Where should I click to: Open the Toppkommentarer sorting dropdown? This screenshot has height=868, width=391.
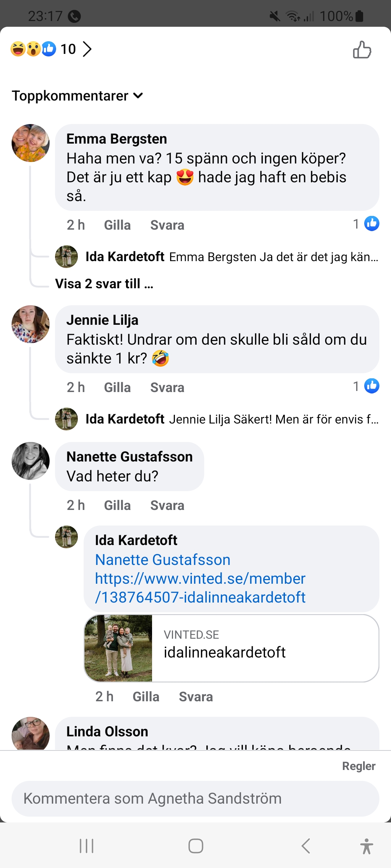coord(77,96)
